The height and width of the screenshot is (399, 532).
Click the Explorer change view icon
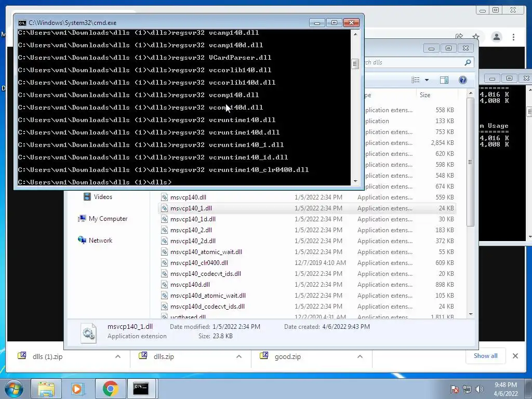tap(415, 80)
